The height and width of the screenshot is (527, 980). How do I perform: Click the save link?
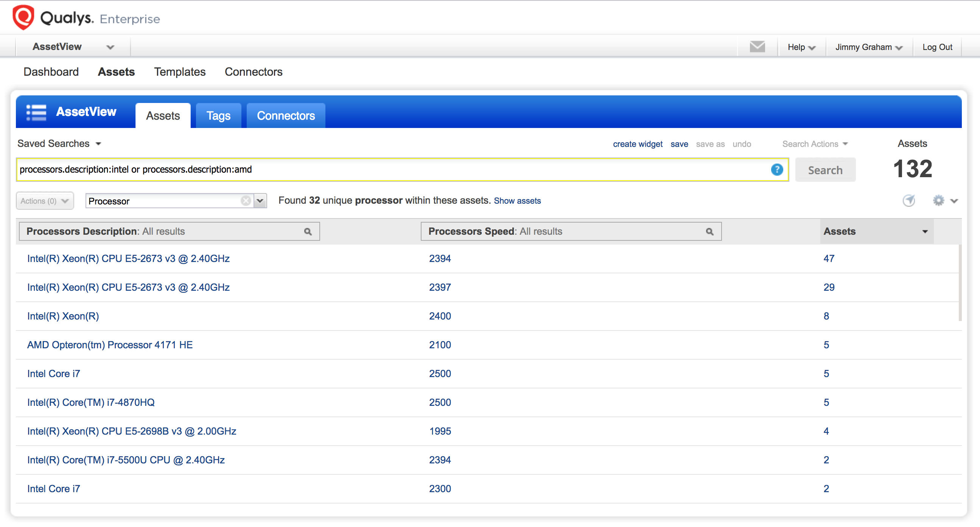[x=679, y=144]
